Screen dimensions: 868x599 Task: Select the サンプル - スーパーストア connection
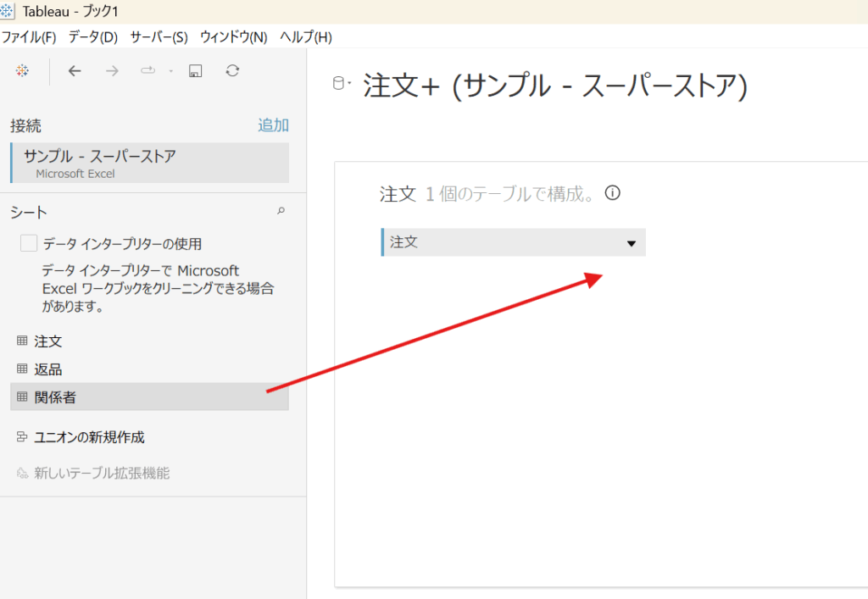pyautogui.click(x=100, y=157)
